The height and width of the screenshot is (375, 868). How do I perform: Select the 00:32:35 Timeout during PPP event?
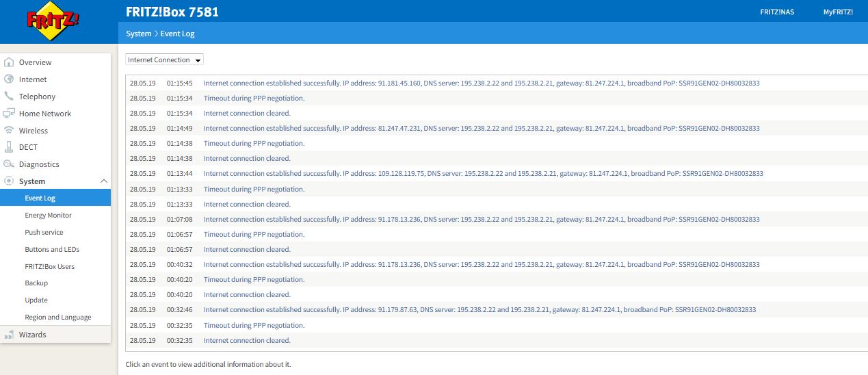[x=254, y=326]
